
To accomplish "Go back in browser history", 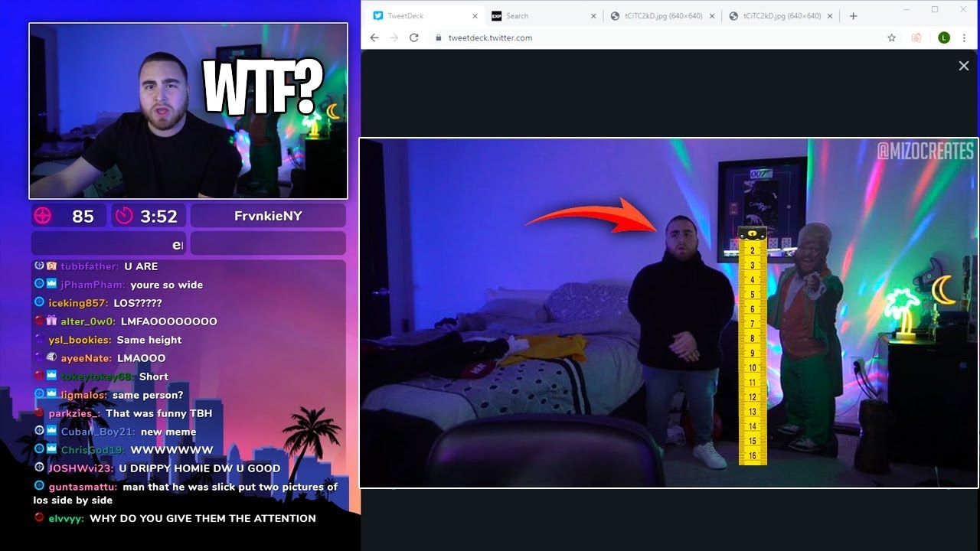I will [374, 37].
